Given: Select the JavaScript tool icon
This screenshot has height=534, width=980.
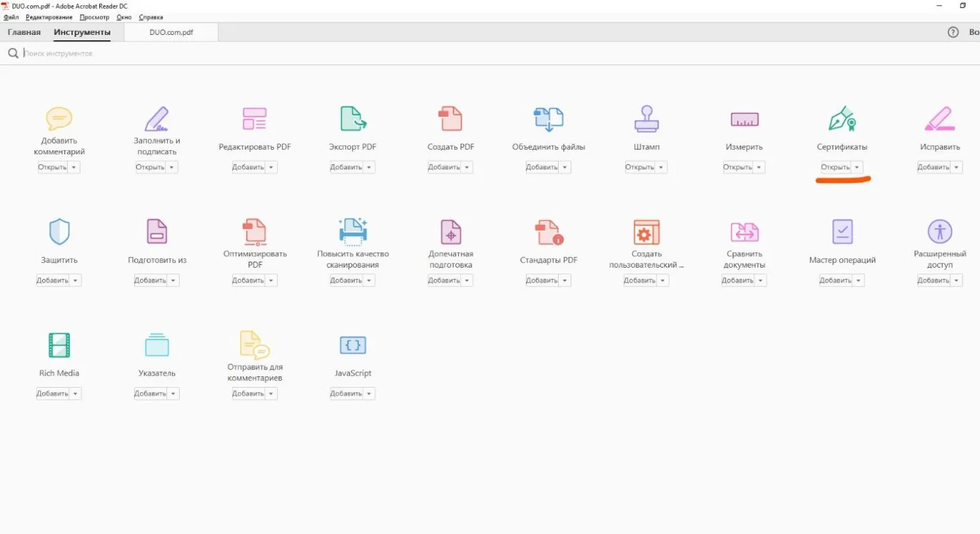Looking at the screenshot, I should (353, 345).
